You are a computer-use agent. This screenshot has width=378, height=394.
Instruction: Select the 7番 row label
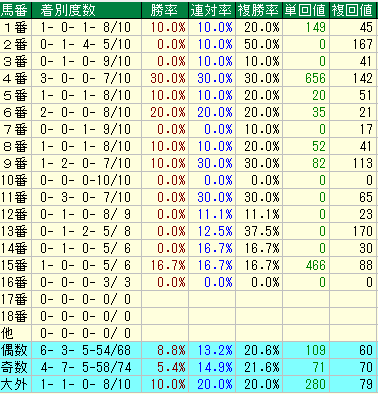(15, 129)
